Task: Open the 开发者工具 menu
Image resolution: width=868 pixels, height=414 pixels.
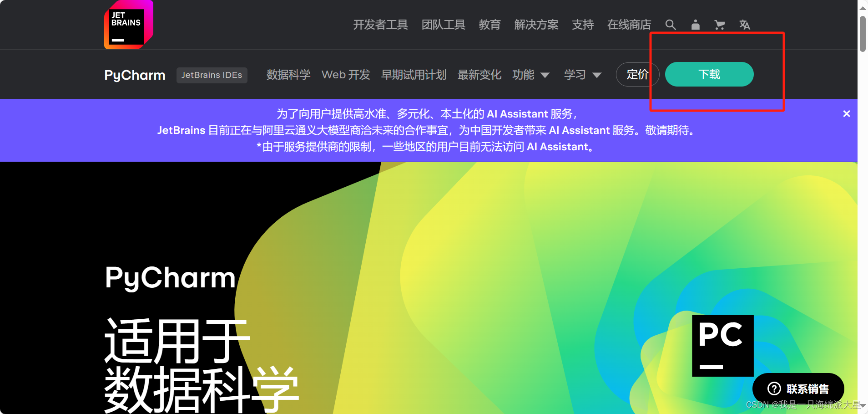Action: click(x=380, y=25)
